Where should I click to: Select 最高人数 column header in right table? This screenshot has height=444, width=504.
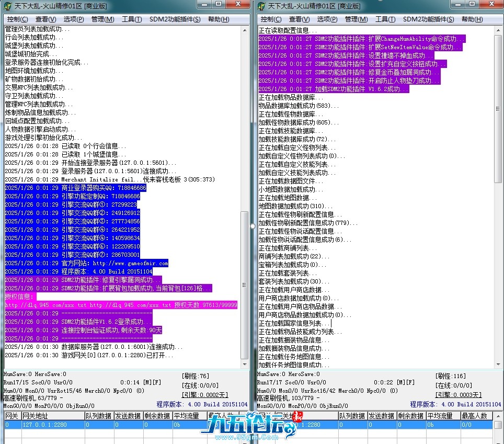pos(477,416)
